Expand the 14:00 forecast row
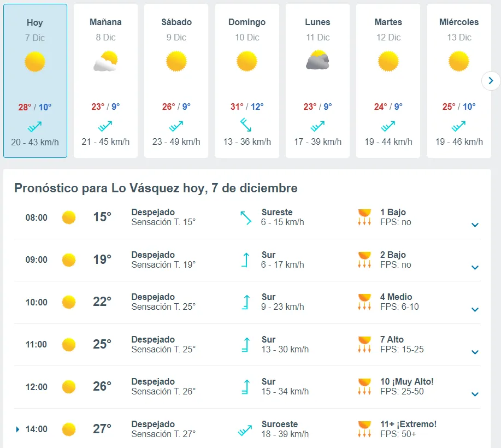This screenshot has height=448, width=501. pyautogui.click(x=475, y=429)
